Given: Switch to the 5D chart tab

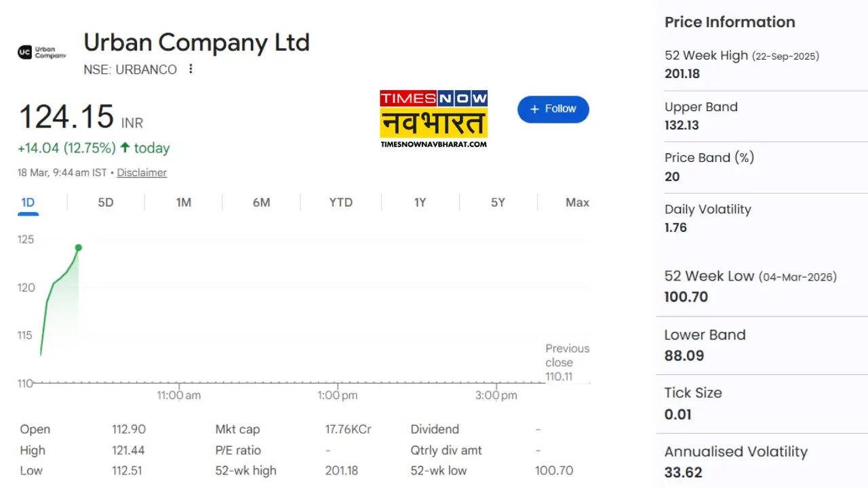Looking at the screenshot, I should pyautogui.click(x=106, y=203).
